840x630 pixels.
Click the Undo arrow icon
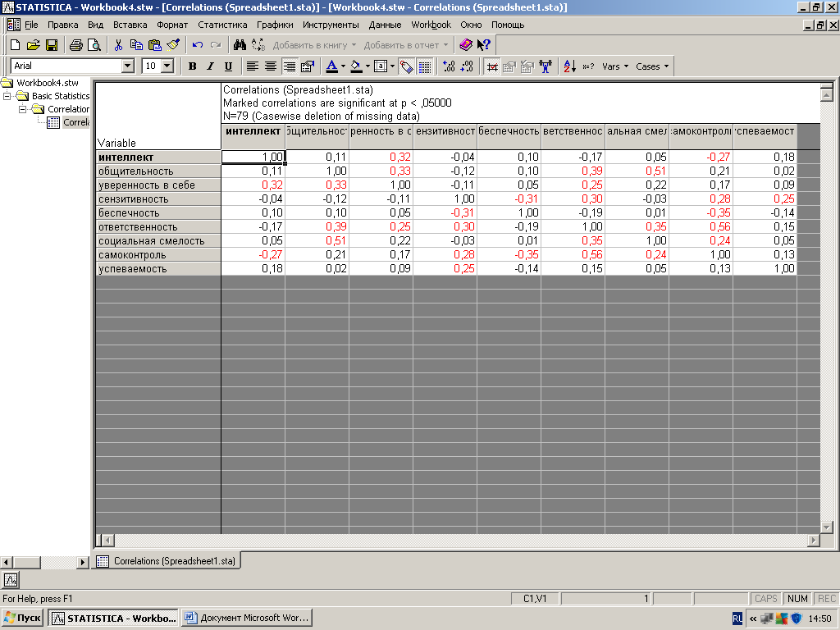click(198, 45)
